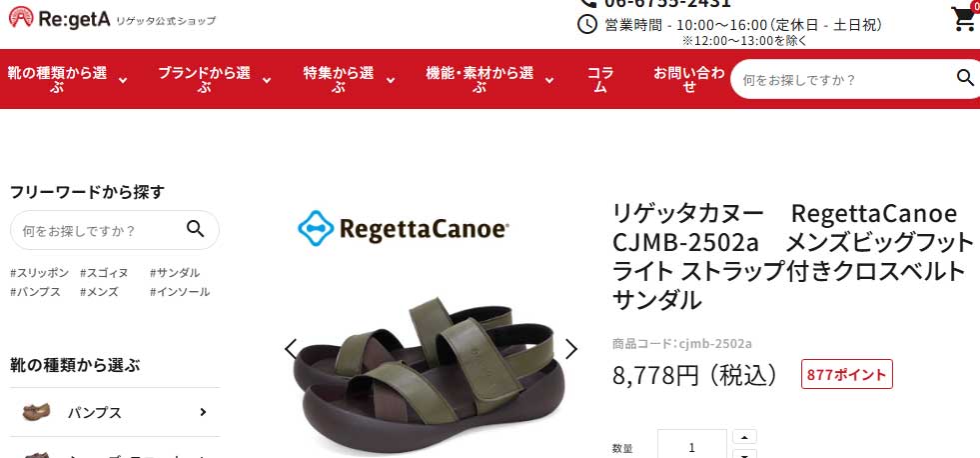Open the お問い合わせ menu item
This screenshot has height=458, width=980.
click(688, 79)
